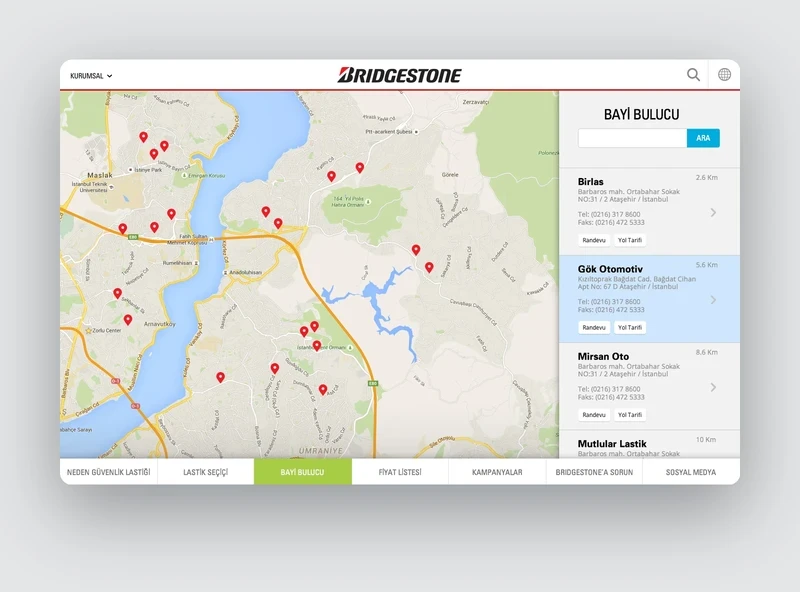Click Rumelihisarı map marker

pos(196,263)
